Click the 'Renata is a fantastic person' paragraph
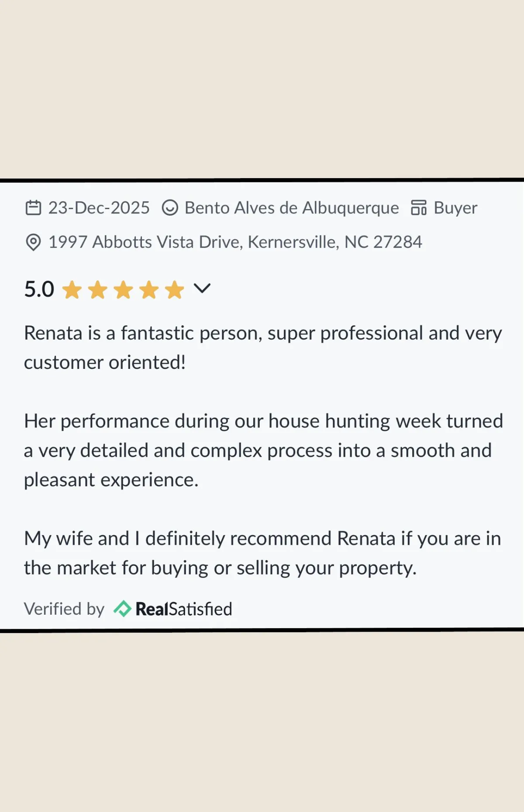Screen dimensions: 524x812 263,348
